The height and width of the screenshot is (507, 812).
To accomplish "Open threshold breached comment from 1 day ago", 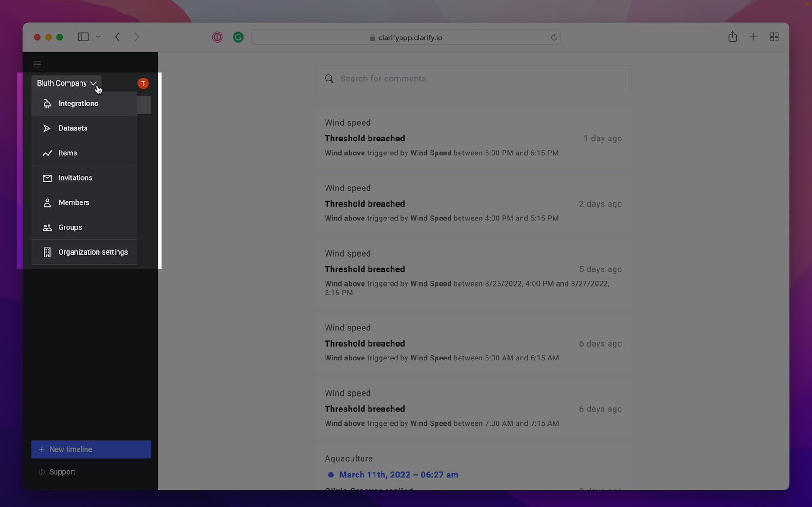I will click(474, 138).
